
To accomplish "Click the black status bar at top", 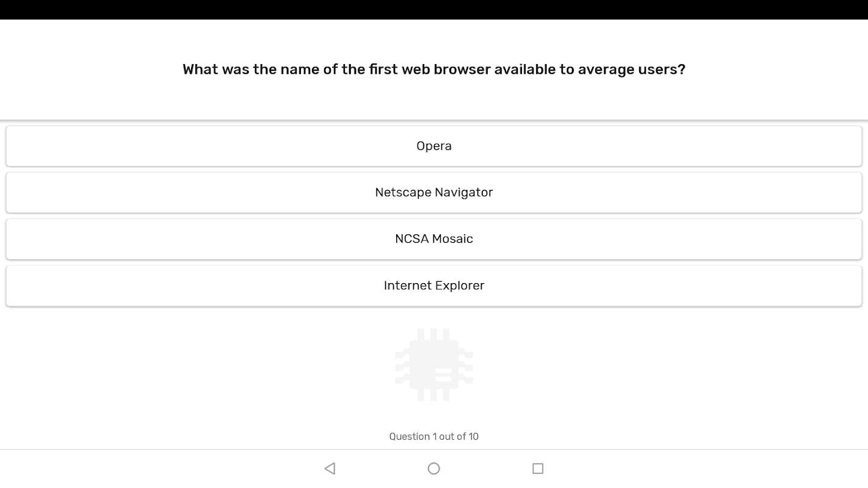I will (434, 9).
